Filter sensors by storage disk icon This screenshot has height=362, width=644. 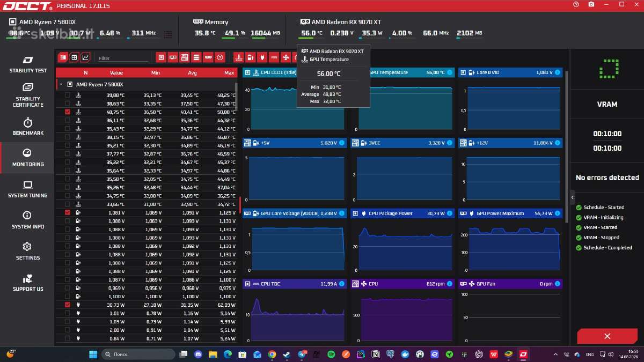185,57
